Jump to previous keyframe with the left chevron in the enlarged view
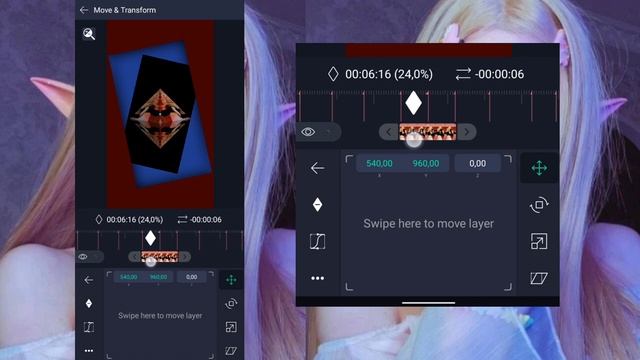The height and width of the screenshot is (360, 640). tap(389, 132)
